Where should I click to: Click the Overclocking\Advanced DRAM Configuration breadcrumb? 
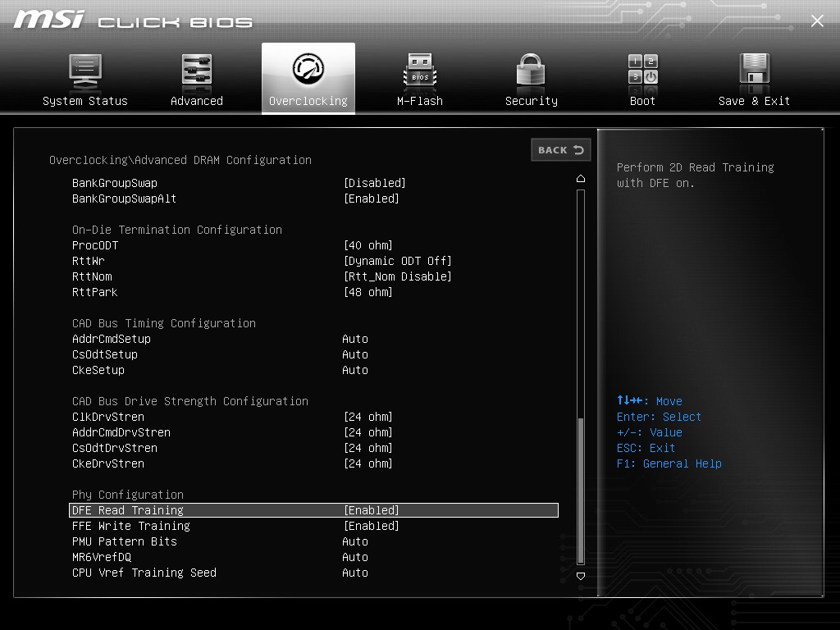tap(180, 160)
